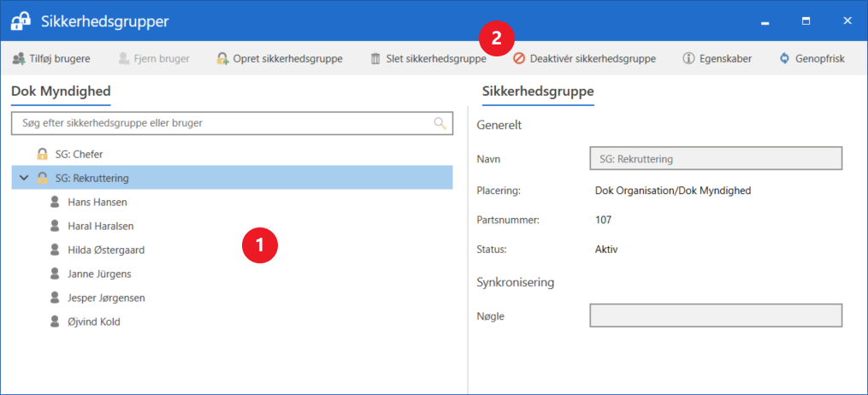Focus the empty Nøgle field

tap(716, 315)
